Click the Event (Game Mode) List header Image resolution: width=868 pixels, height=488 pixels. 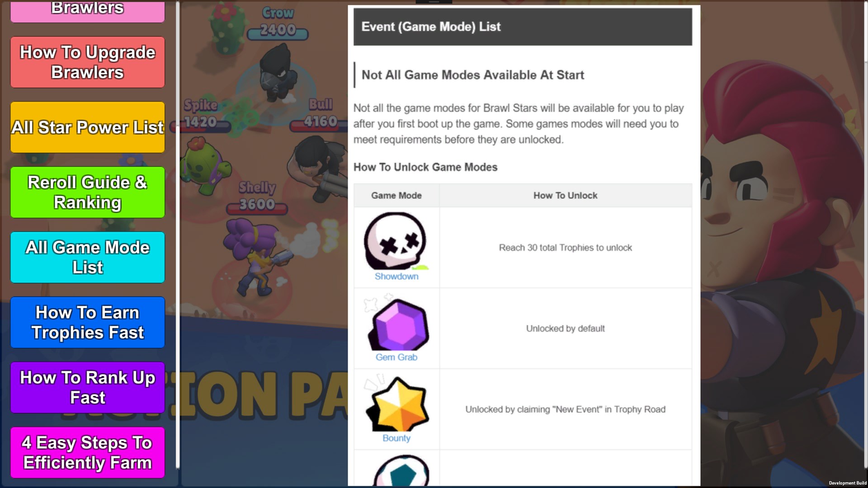coord(523,27)
